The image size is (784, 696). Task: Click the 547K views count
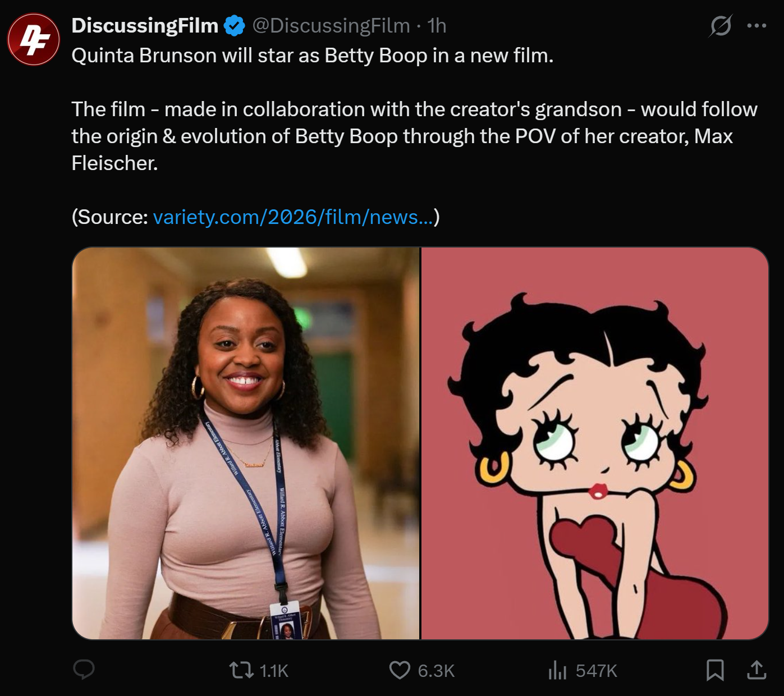(x=596, y=671)
